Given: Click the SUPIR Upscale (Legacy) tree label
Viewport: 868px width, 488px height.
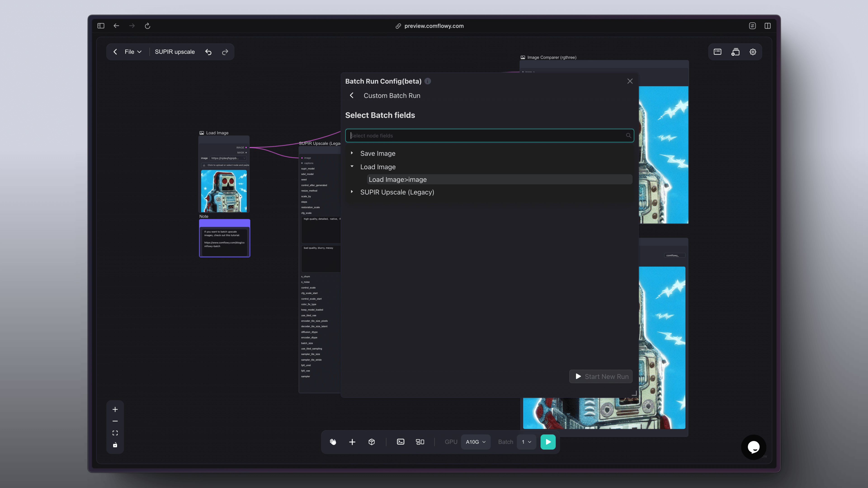Looking at the screenshot, I should (x=397, y=192).
